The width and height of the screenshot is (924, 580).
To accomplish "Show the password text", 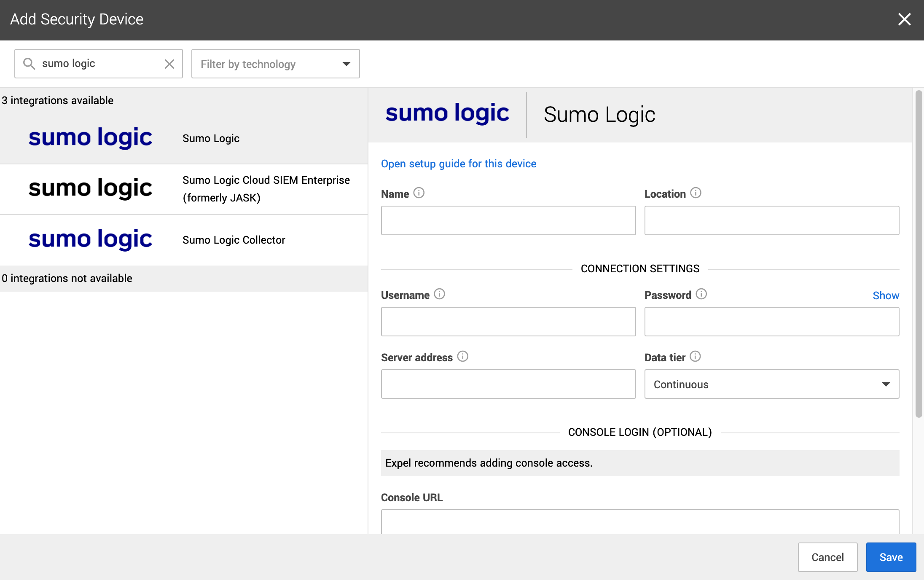I will coord(885,295).
